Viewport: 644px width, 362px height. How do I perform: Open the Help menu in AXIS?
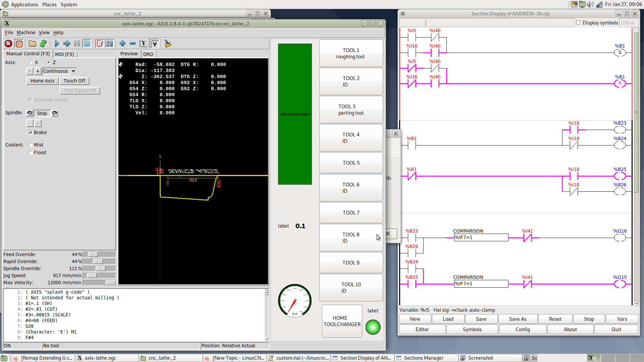(58, 33)
